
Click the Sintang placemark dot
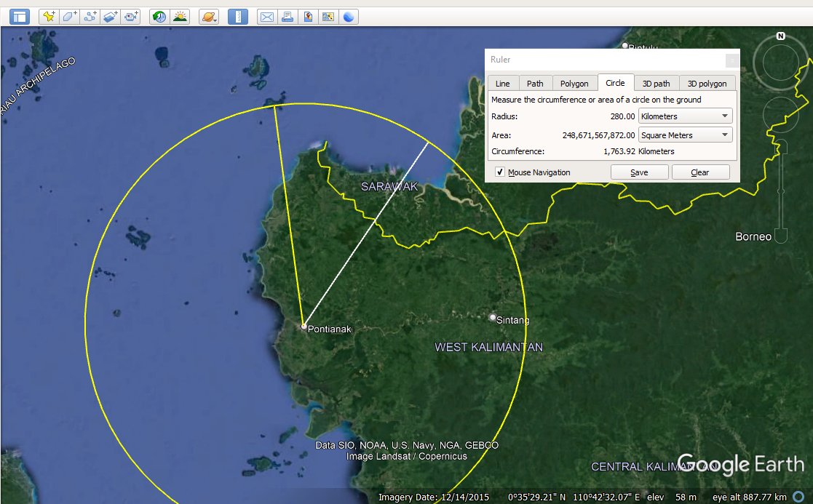pos(493,317)
